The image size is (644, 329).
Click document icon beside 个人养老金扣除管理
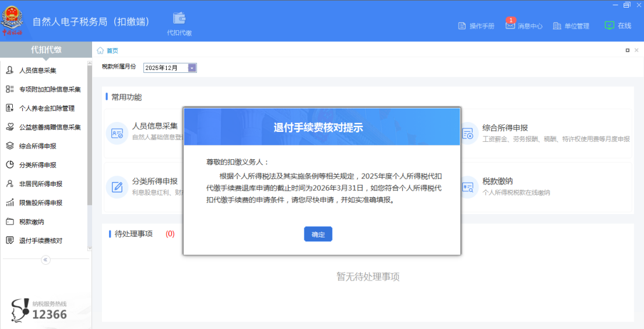10,108
